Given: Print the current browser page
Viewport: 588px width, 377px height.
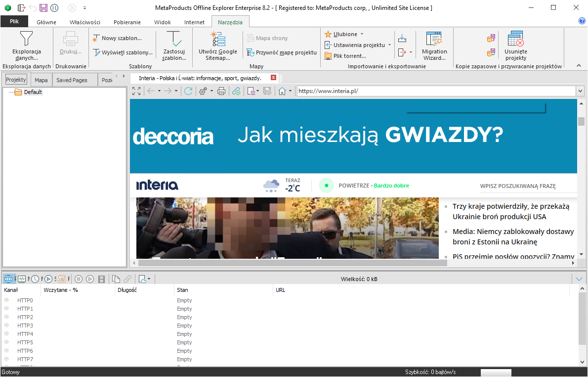Looking at the screenshot, I should coord(221,91).
